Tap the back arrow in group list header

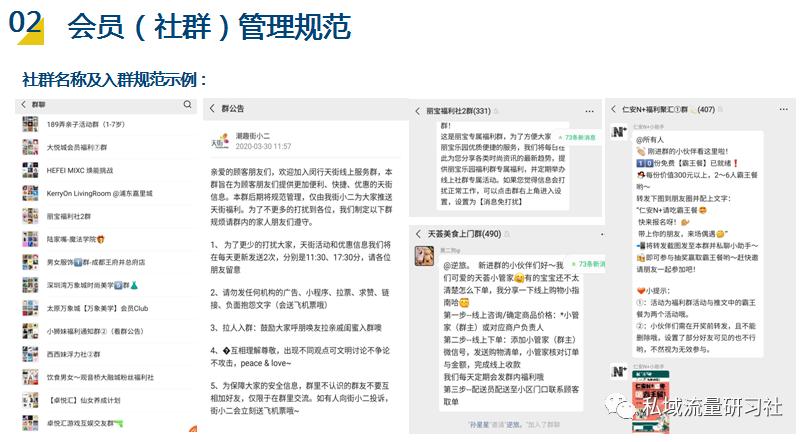pos(23,105)
